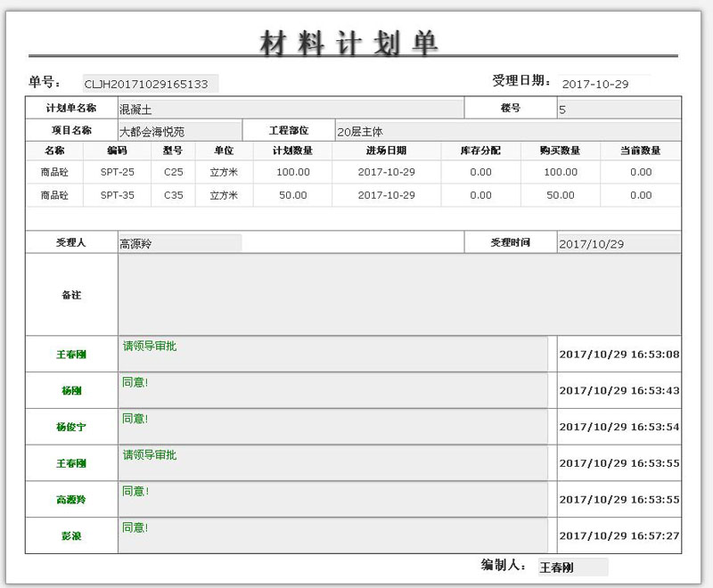Click inside the 备注 remarks text area
Screen dimensions: 713x588
pyautogui.click(x=399, y=295)
